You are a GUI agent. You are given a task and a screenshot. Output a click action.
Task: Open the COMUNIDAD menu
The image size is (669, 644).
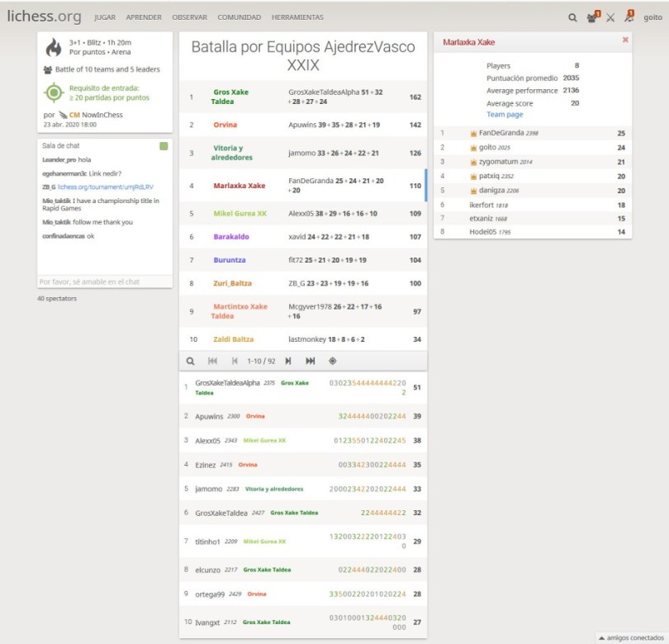pyautogui.click(x=240, y=17)
